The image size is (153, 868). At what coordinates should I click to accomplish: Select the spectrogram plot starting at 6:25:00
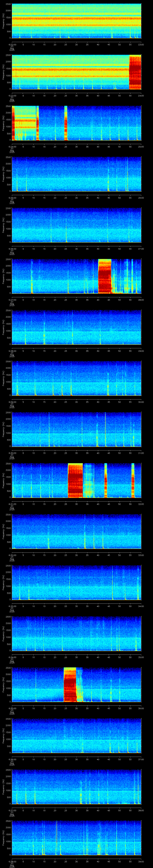76,174
